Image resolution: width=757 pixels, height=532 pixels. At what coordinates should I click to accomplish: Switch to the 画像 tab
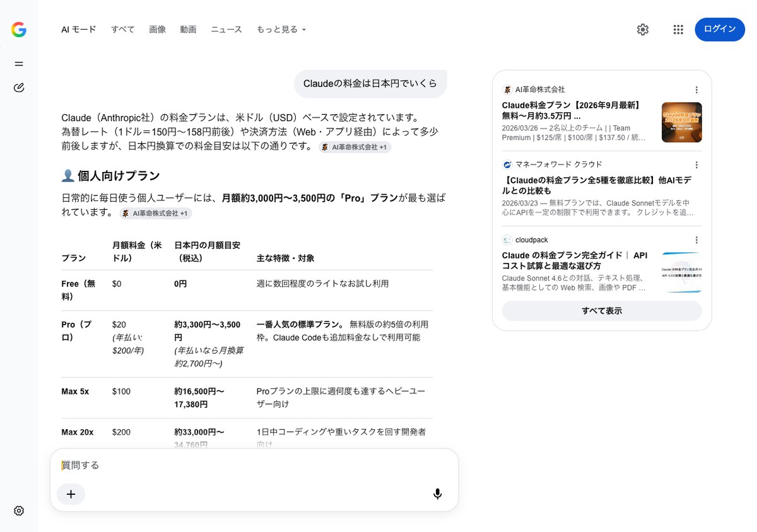point(158,30)
